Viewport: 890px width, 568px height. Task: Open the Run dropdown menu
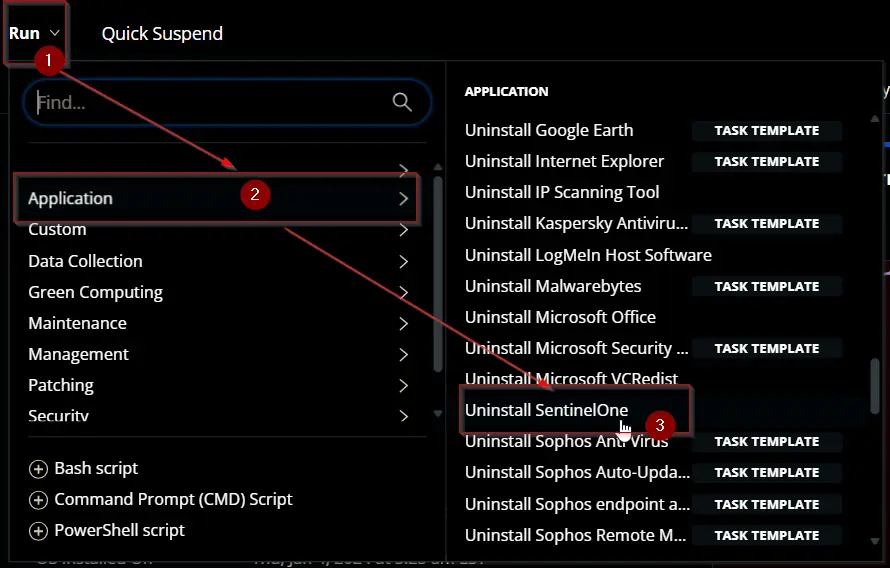pyautogui.click(x=34, y=33)
